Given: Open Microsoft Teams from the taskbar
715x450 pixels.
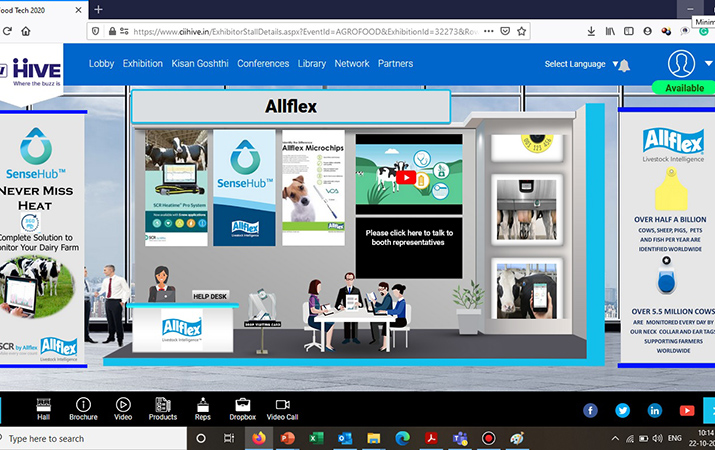Looking at the screenshot, I should [460, 438].
